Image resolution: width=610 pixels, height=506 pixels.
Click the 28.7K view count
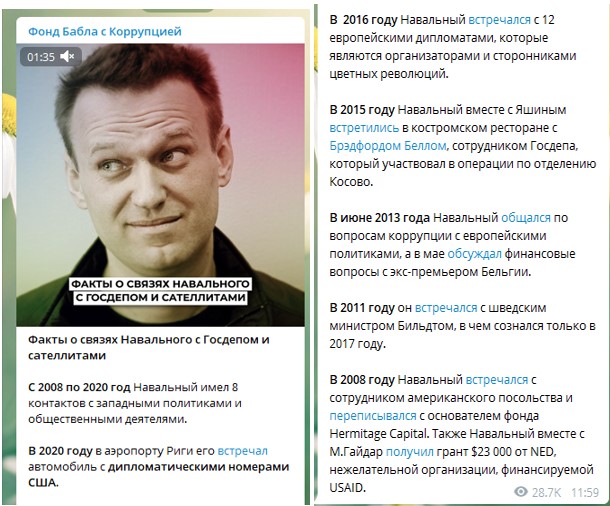coord(546,492)
